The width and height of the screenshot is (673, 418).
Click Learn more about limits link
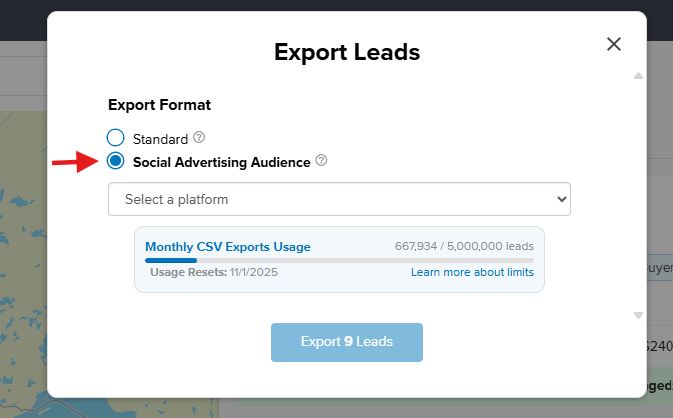click(472, 272)
